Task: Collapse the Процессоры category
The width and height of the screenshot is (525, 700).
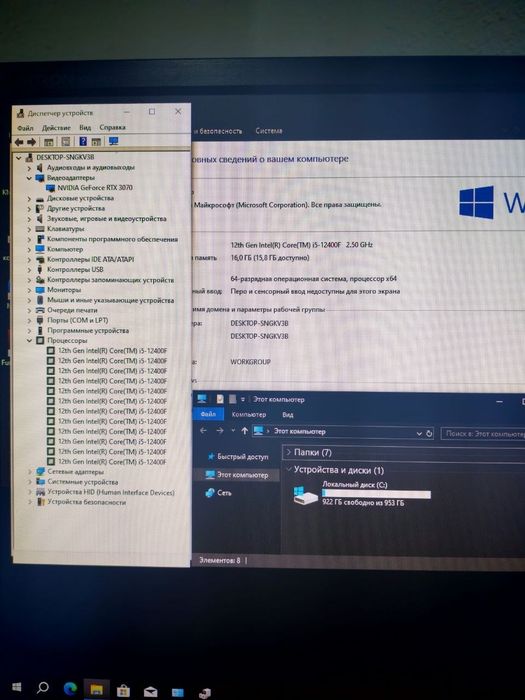Action: pos(29,341)
